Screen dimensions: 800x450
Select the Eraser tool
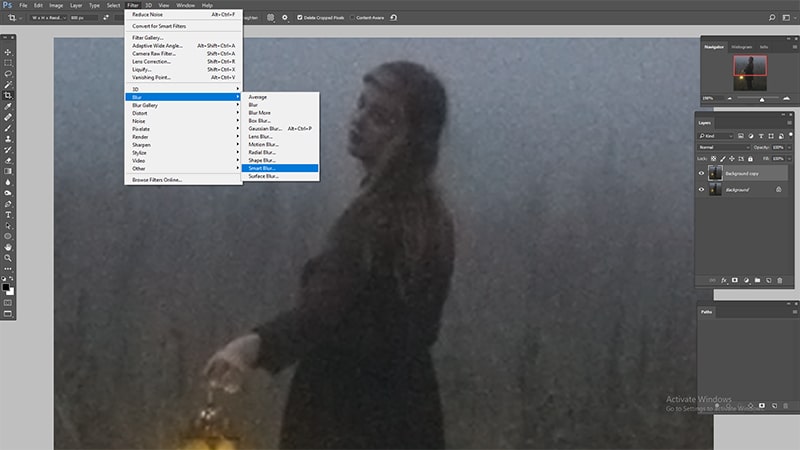(x=8, y=160)
